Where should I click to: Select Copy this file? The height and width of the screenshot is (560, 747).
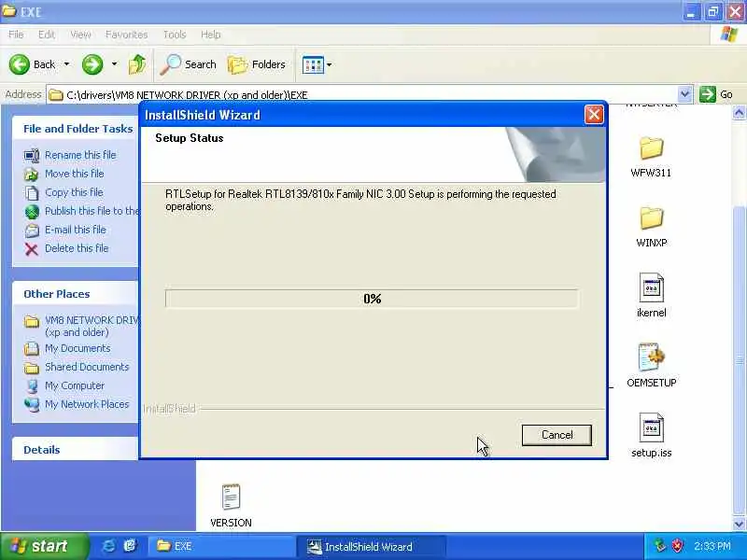click(x=74, y=192)
